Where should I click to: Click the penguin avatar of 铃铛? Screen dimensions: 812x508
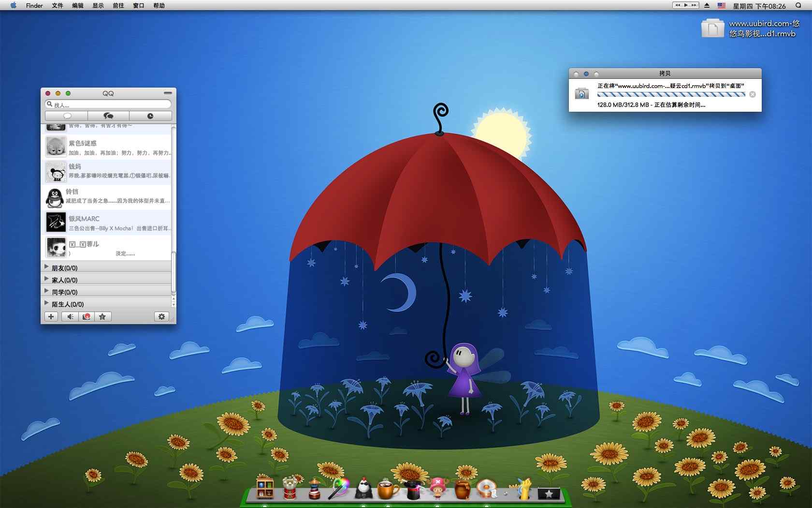(55, 198)
